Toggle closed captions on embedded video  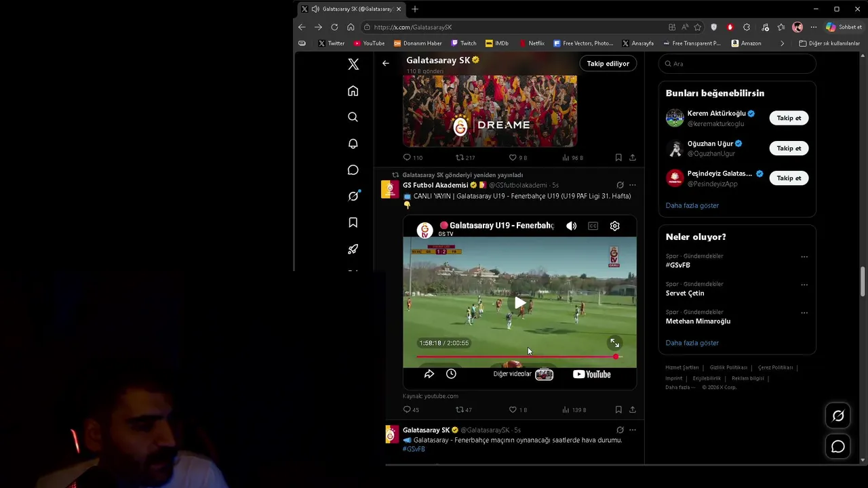593,226
